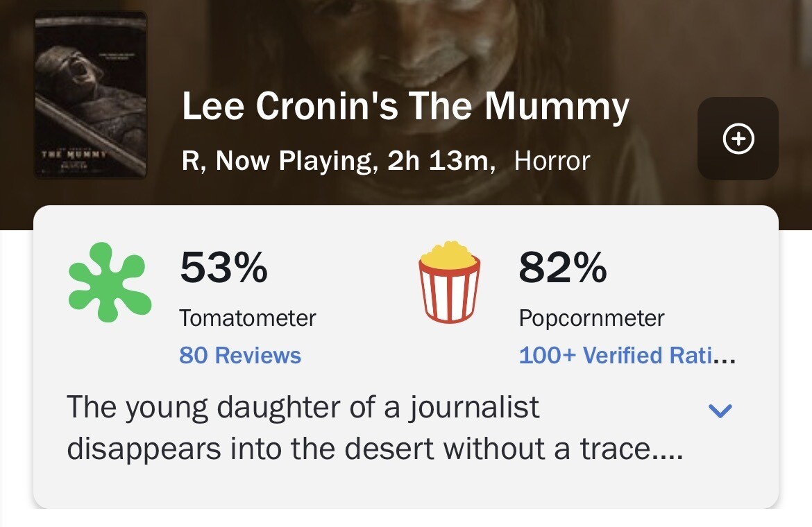Click the Lee Cronin's The Mummy title
The image size is (812, 527).
click(405, 106)
